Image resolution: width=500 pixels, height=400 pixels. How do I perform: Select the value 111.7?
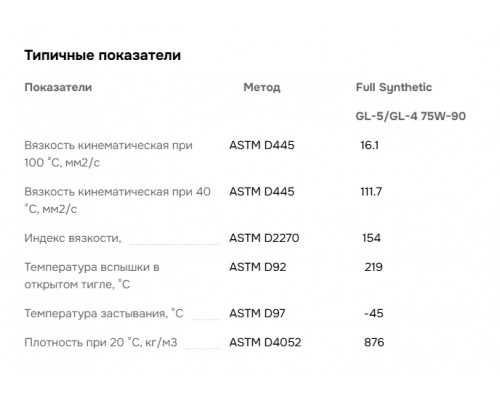click(x=371, y=192)
